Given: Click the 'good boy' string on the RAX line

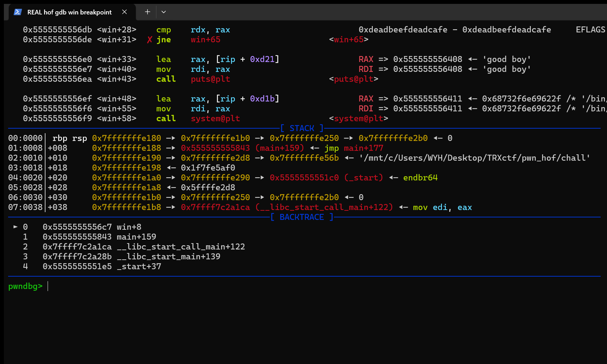Looking at the screenshot, I should tap(506, 60).
